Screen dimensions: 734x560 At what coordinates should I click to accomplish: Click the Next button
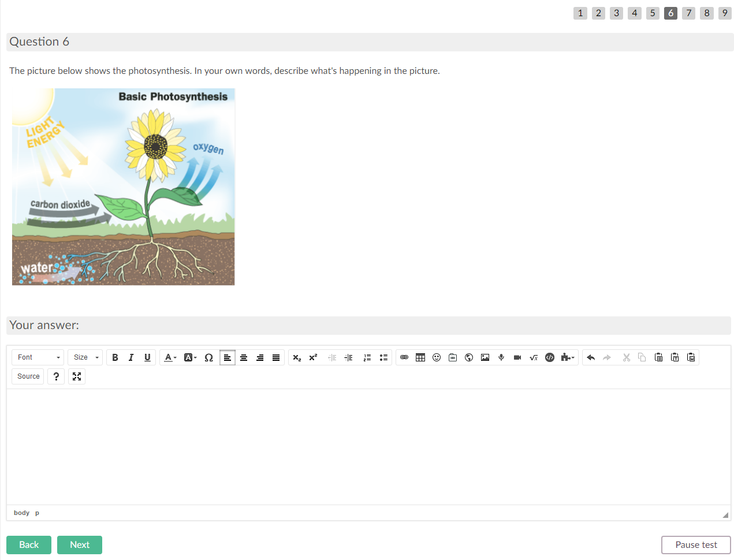pos(80,544)
